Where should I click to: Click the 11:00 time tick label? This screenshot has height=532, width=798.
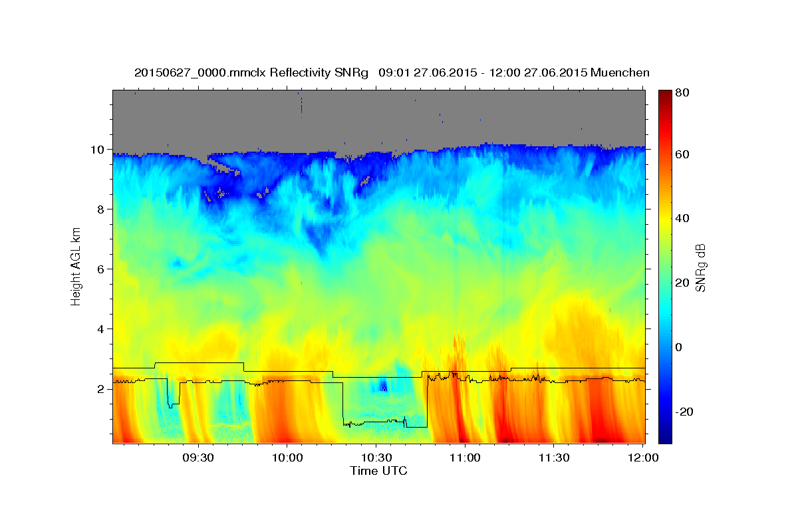(x=465, y=458)
